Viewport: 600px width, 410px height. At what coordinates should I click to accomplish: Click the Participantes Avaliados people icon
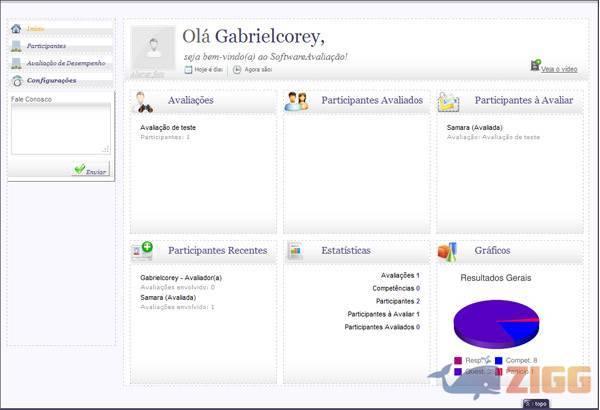click(297, 102)
